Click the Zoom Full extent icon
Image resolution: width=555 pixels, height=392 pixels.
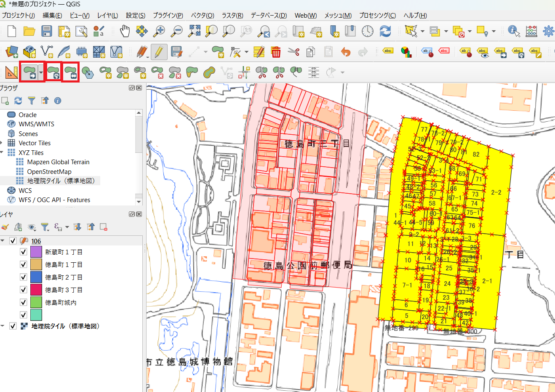pos(194,31)
